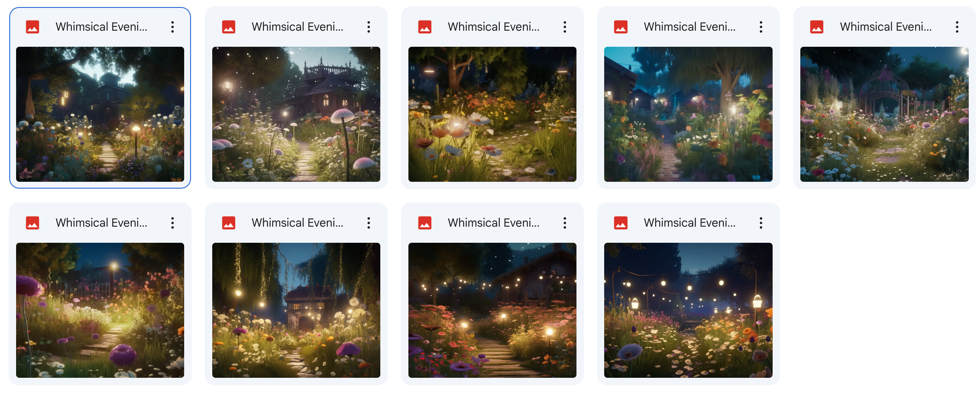The image size is (980, 395).
Task: Open thumbnail with hanging willow lights and cottage
Action: pyautogui.click(x=296, y=310)
